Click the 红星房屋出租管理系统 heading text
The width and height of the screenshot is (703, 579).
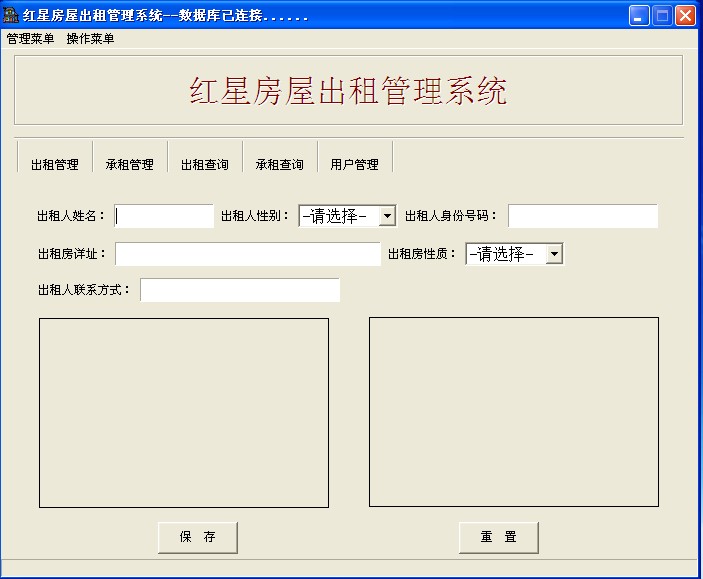point(348,91)
